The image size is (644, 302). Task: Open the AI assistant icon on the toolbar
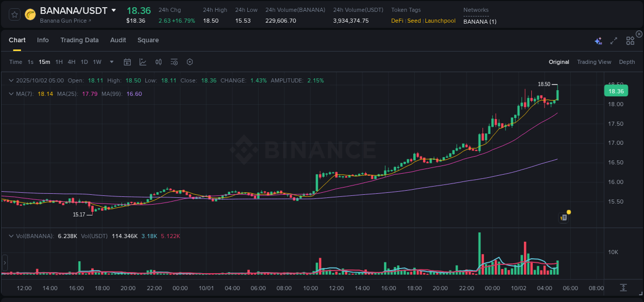598,40
